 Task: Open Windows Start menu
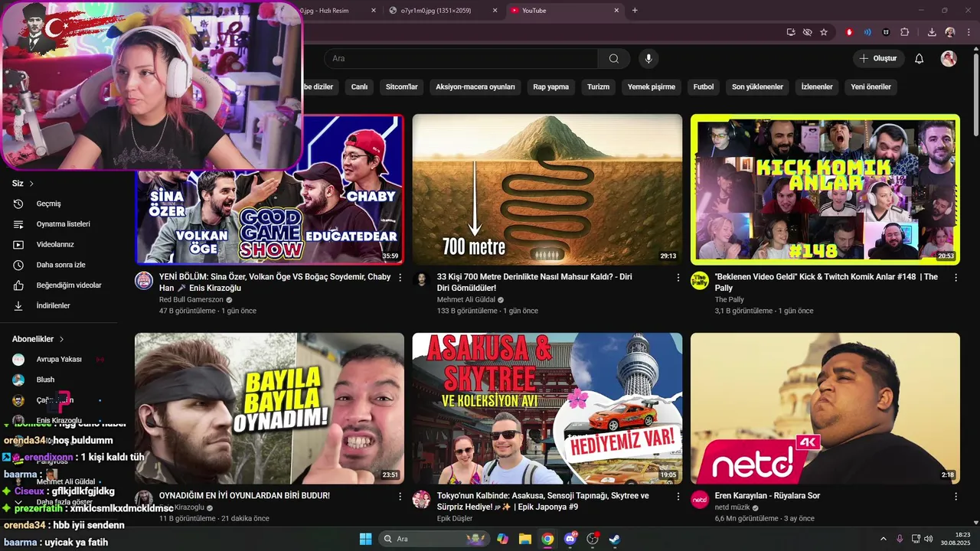tap(365, 539)
